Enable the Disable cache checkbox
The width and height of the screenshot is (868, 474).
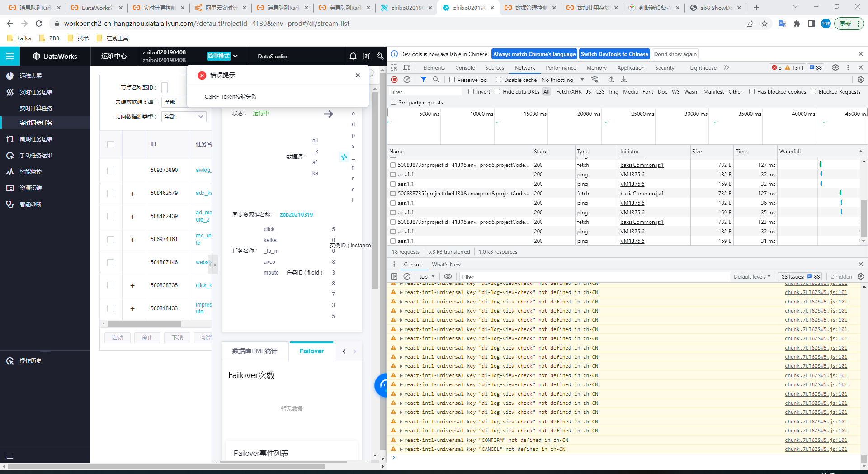tap(499, 80)
